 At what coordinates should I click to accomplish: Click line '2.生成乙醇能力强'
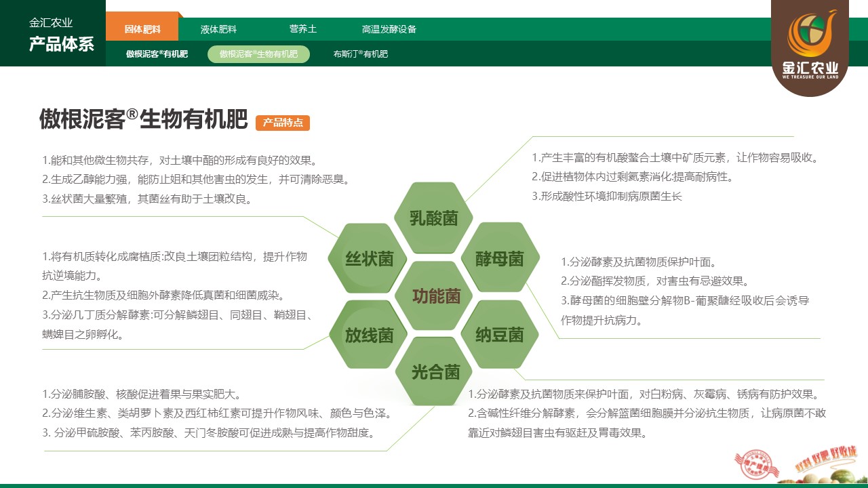[196, 180]
